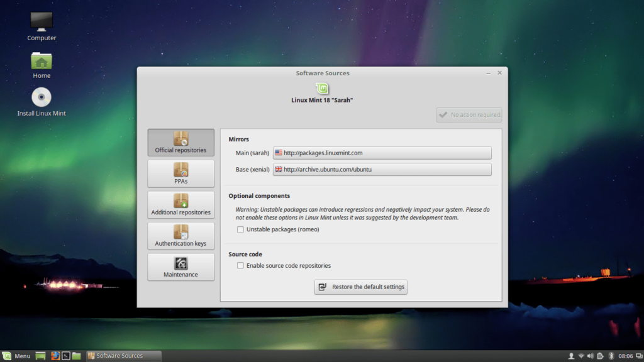Switch to the Additional repositories section
Screen dimensions: 644x362
(x=180, y=205)
